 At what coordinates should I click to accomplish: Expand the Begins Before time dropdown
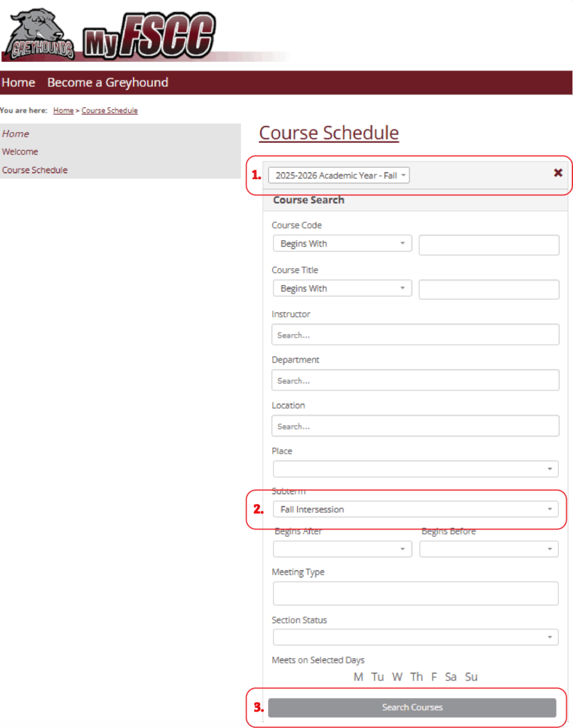click(x=488, y=548)
